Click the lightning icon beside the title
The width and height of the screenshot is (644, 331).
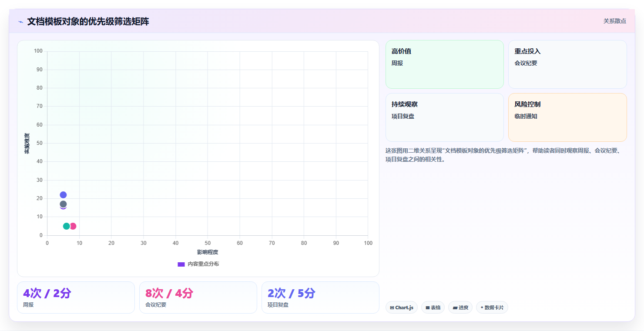20,22
